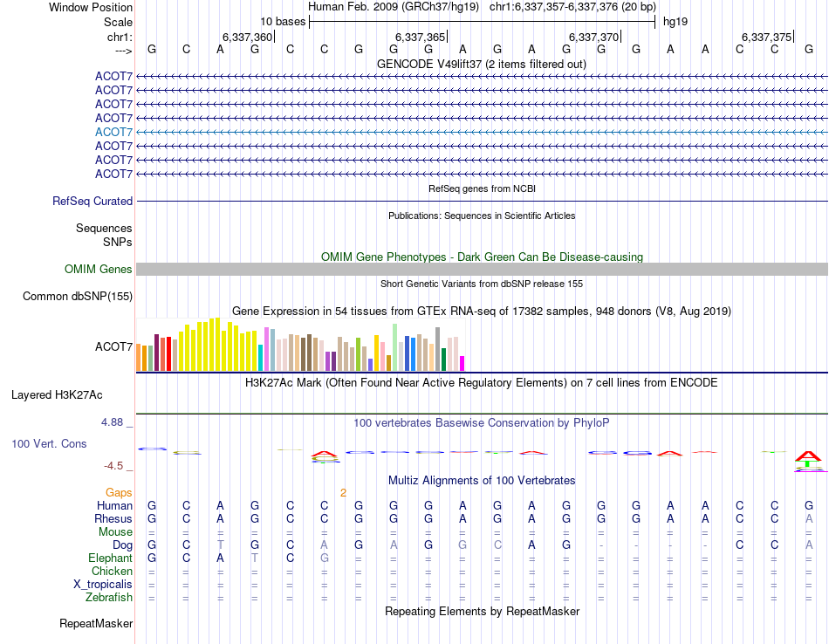Click the 6,337,365 ruler position label

420,37
